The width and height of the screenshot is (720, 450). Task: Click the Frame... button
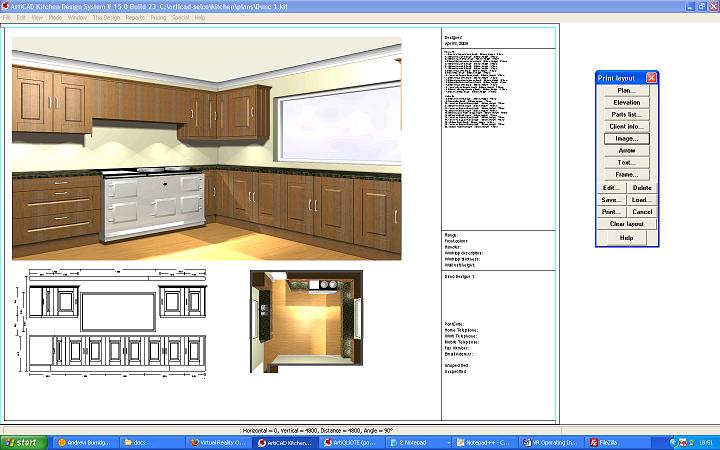pyautogui.click(x=626, y=175)
